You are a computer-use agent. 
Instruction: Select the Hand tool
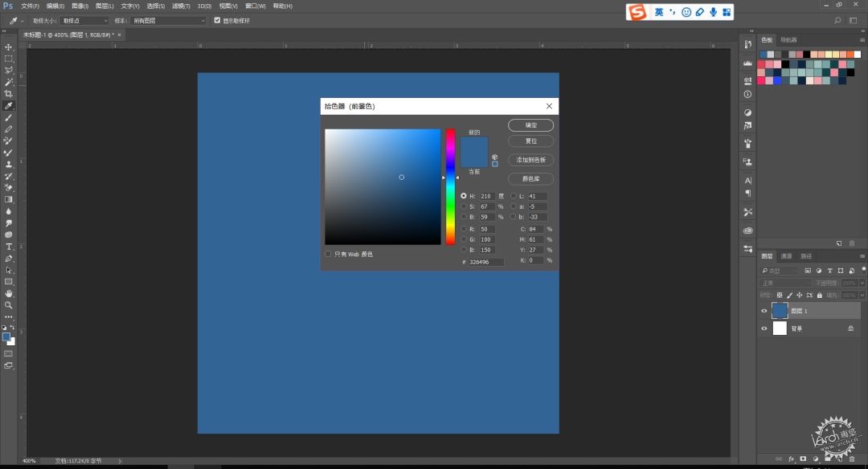pyautogui.click(x=8, y=293)
